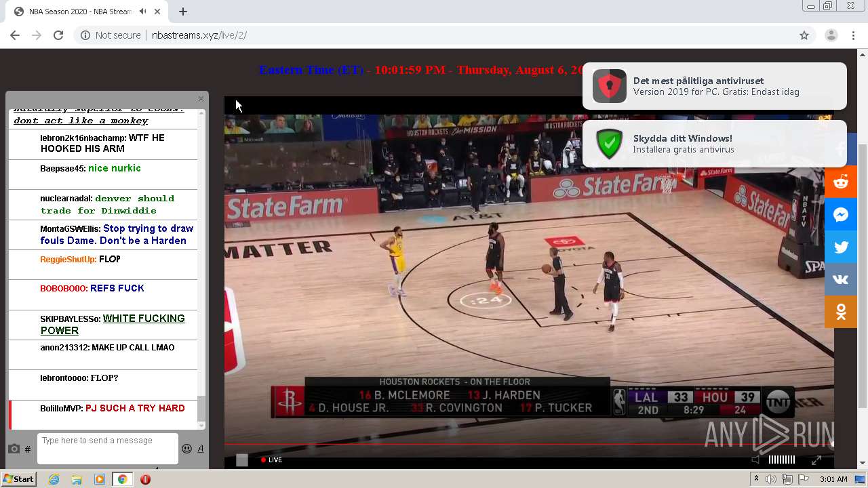Select the lebrontoooo 'FLOP?' message
Screen dimensions: 868x488
[x=103, y=378]
